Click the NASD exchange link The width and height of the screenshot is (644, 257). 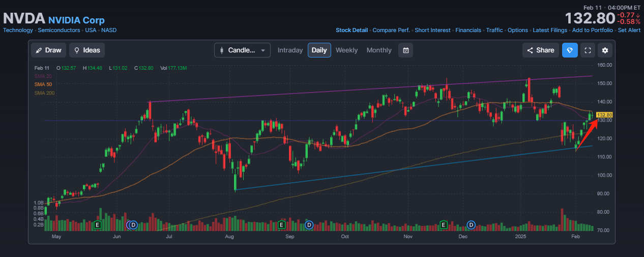coord(109,30)
